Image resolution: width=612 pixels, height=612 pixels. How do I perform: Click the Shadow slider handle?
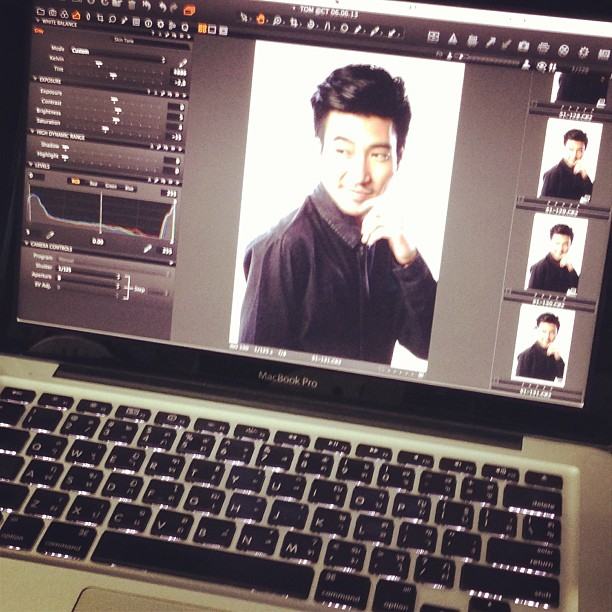65,148
